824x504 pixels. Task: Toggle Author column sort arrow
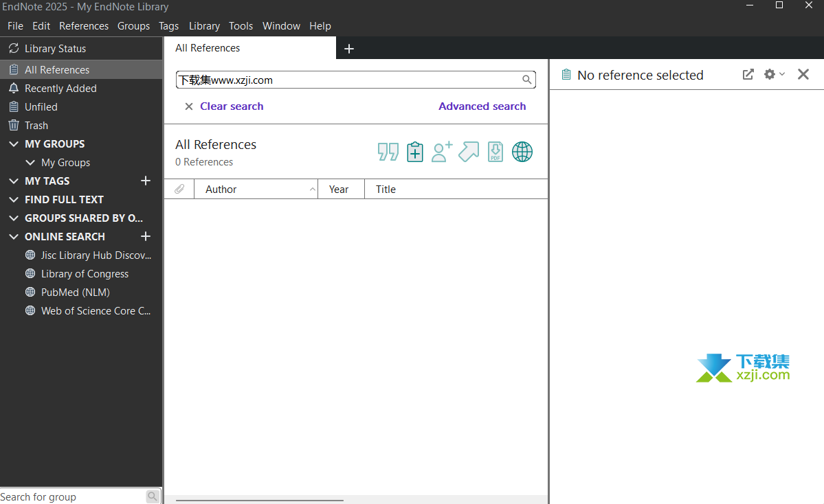pyautogui.click(x=312, y=189)
